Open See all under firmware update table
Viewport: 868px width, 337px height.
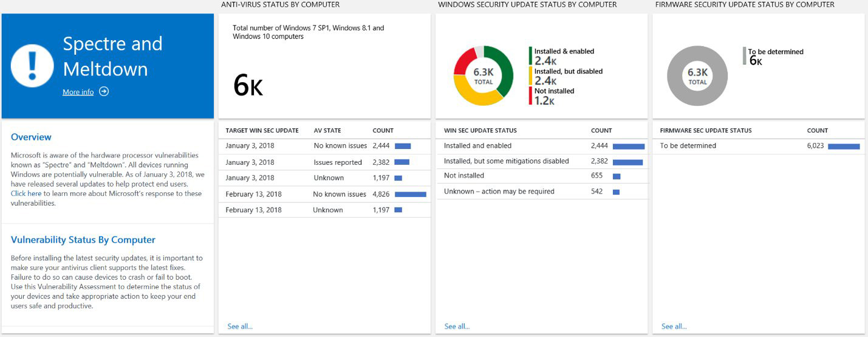(x=674, y=327)
